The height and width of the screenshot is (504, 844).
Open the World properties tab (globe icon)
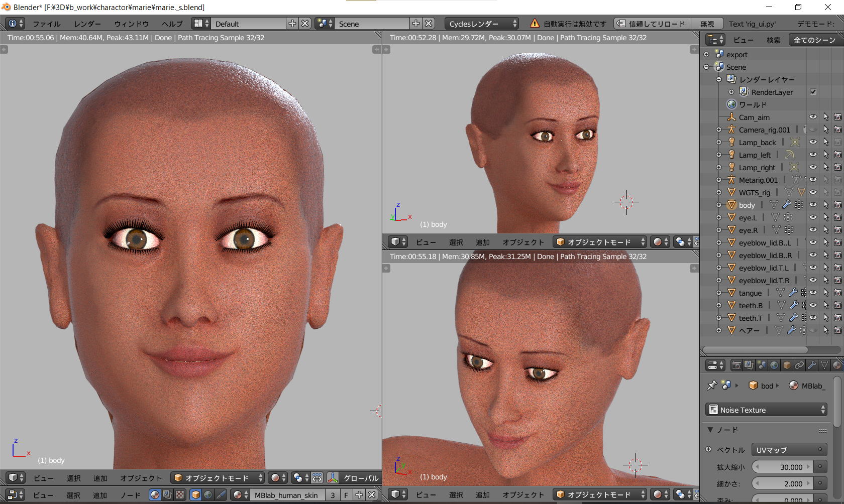tap(774, 365)
